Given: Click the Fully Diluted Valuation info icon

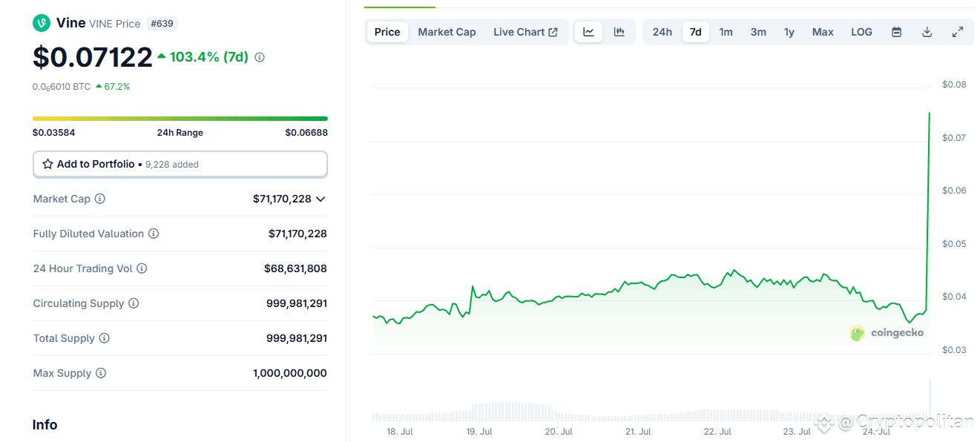Looking at the screenshot, I should [x=154, y=234].
